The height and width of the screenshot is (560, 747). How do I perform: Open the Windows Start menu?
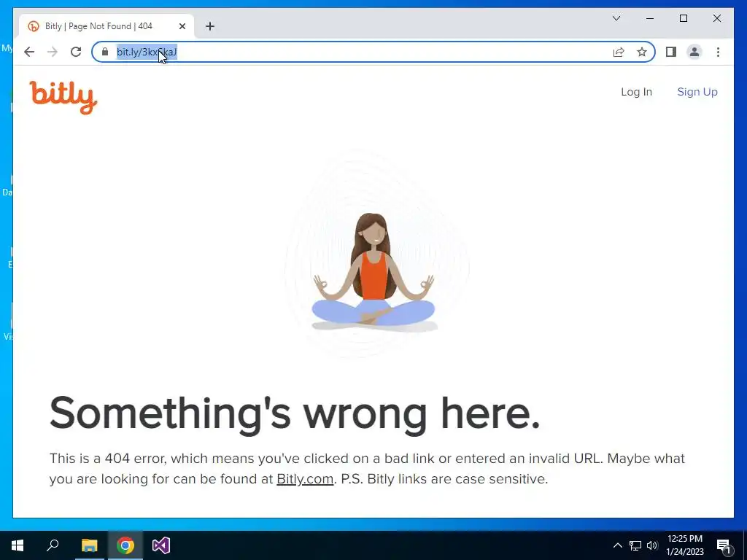[18, 545]
